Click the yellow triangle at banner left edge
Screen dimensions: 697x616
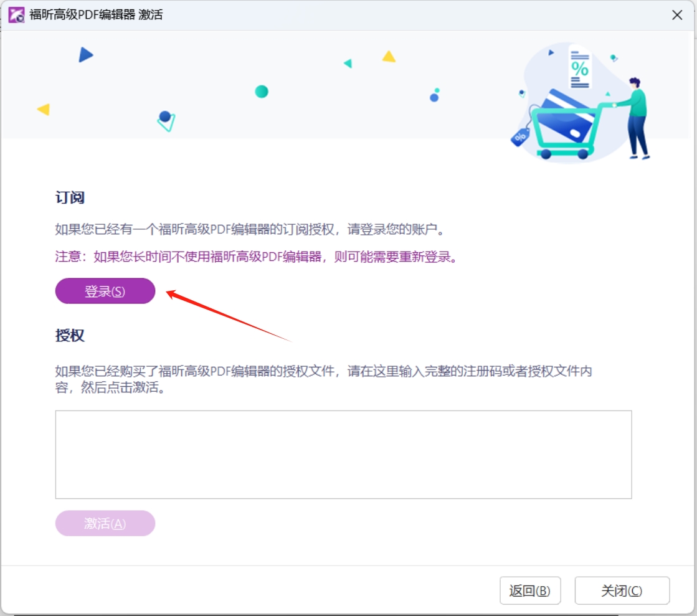(x=44, y=110)
